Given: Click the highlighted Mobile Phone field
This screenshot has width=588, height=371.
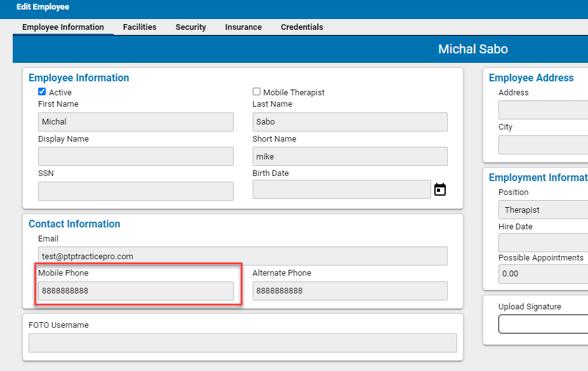Looking at the screenshot, I should 135,290.
